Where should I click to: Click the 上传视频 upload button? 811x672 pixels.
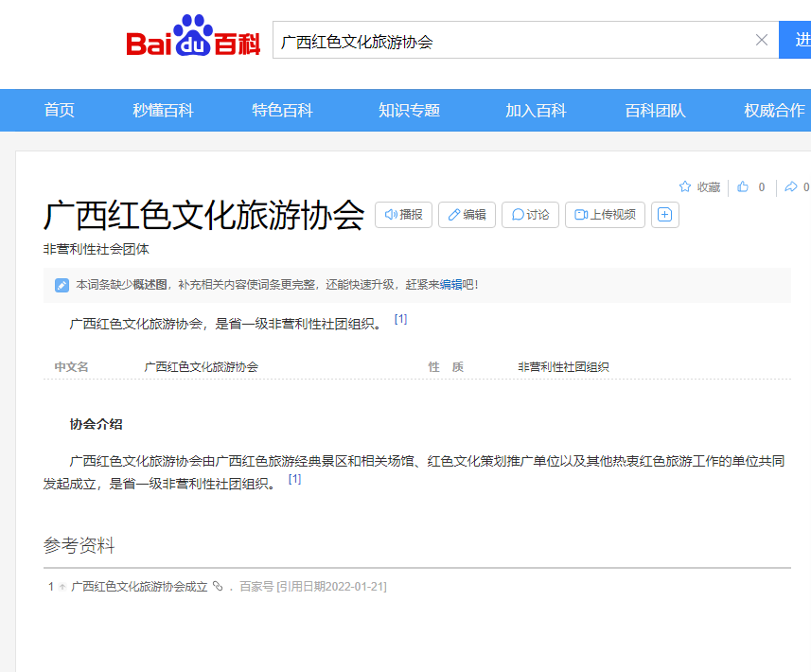[605, 215]
